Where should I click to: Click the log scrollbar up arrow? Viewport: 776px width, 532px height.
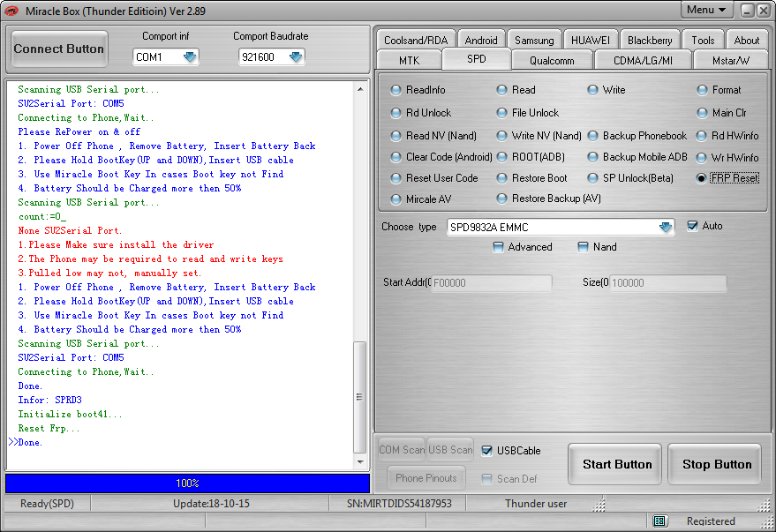[x=360, y=89]
